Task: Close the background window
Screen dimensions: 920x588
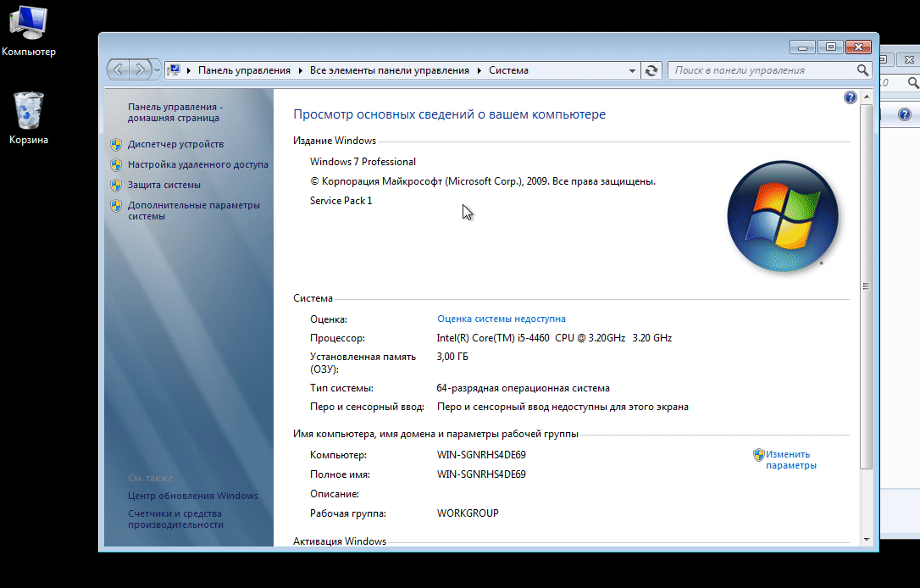Action: click(908, 60)
